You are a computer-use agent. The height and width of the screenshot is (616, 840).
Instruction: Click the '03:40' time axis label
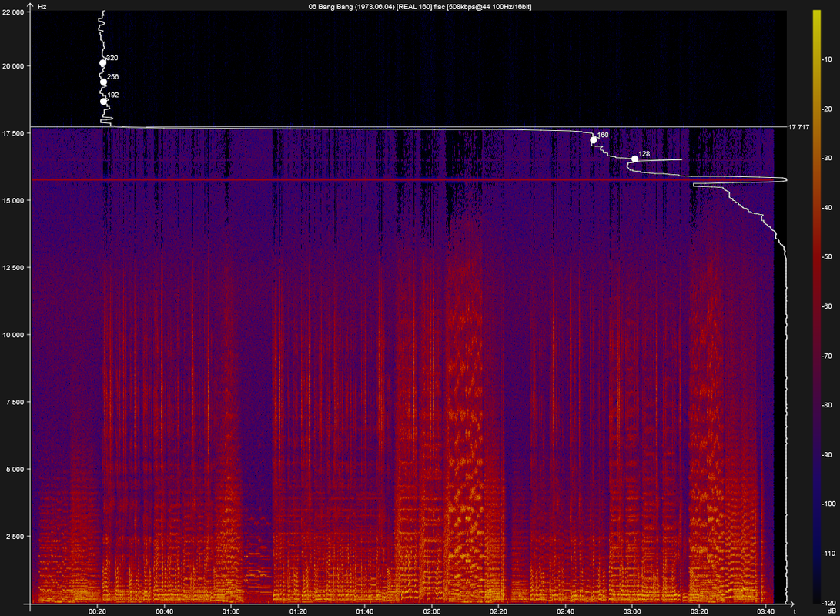tap(765, 611)
